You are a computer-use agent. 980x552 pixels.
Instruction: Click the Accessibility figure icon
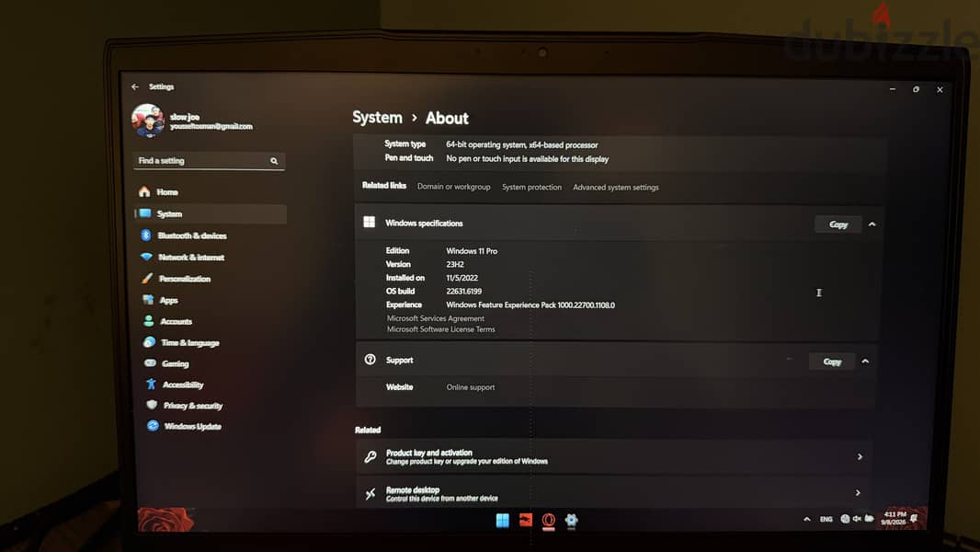click(x=151, y=385)
